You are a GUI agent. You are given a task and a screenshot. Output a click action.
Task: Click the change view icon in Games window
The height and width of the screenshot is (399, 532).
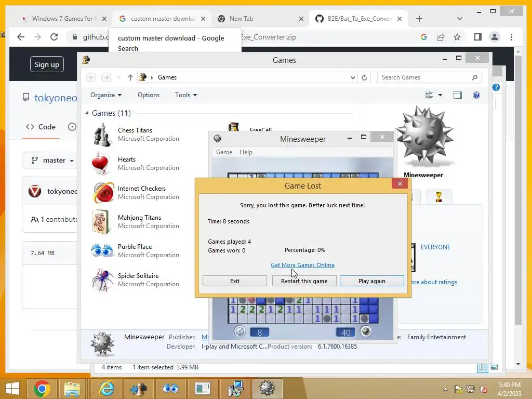tap(429, 96)
